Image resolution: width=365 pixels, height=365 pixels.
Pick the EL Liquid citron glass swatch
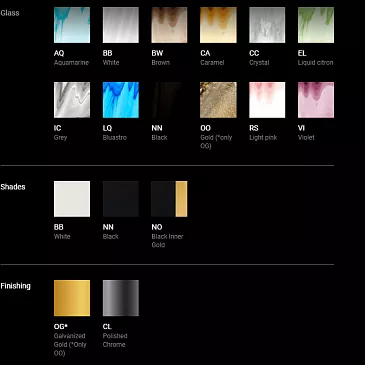[316, 25]
